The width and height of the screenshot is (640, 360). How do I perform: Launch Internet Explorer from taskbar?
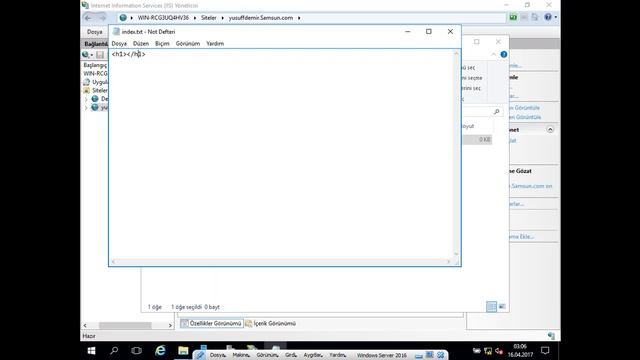point(160,351)
